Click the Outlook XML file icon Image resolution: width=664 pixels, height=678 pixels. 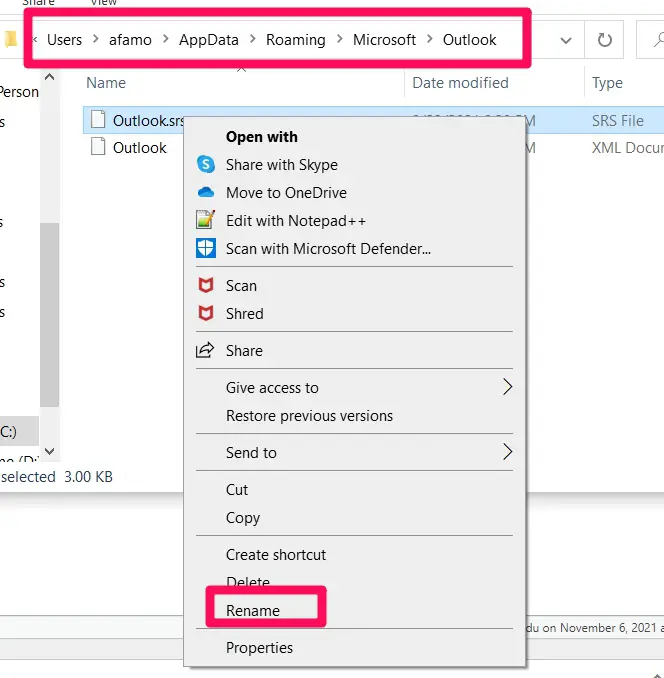[x=98, y=147]
